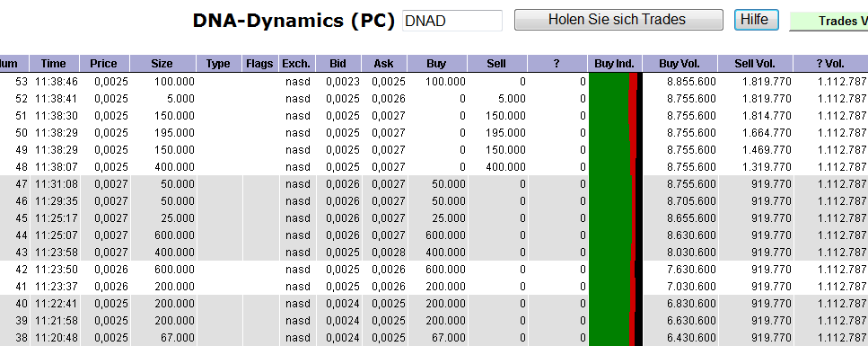868x346 pixels.
Task: Select time 11:23:37 in row 41
Action: [57, 287]
